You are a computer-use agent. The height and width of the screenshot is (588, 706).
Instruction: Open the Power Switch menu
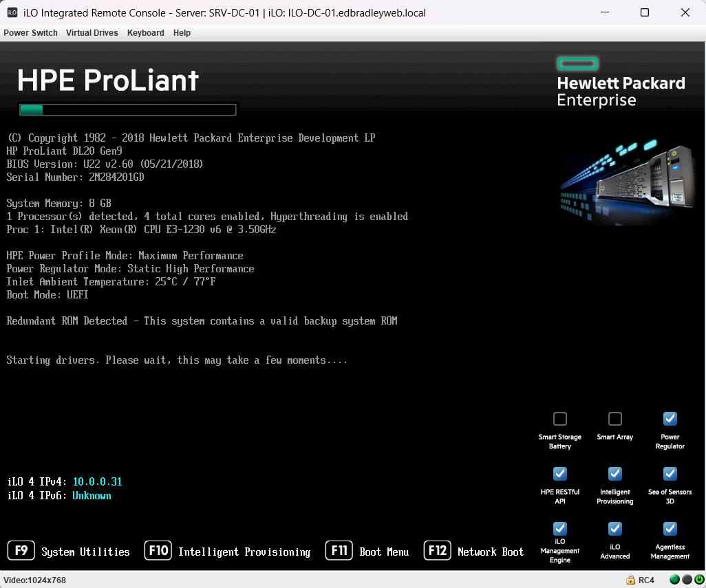click(30, 32)
